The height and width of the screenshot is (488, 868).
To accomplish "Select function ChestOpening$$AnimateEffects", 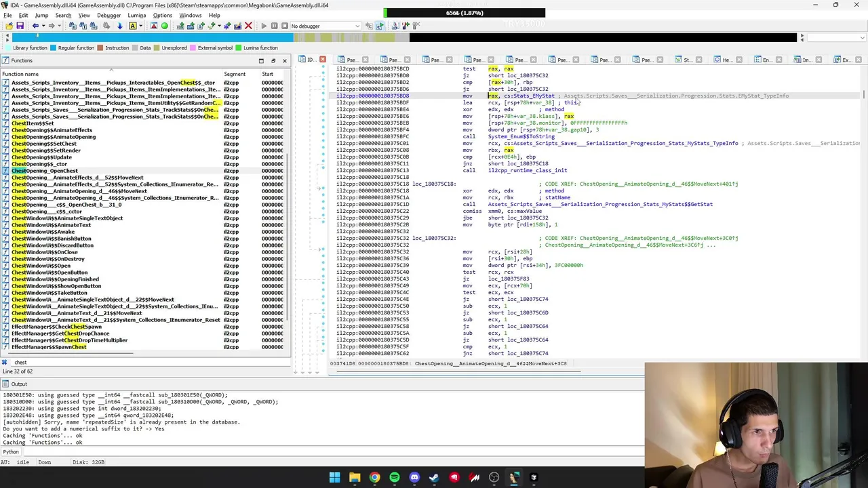I will point(52,130).
